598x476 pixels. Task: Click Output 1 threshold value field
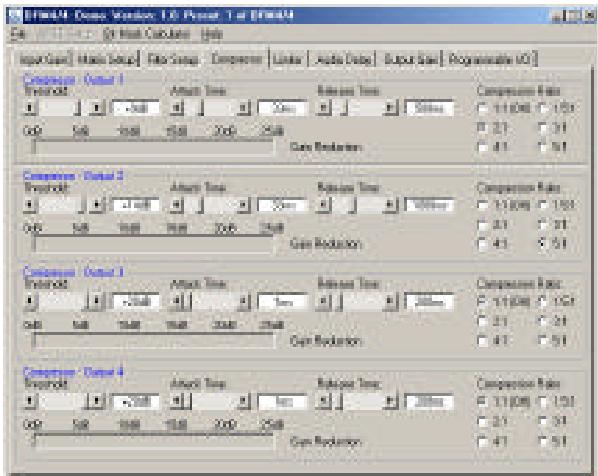coord(136,108)
